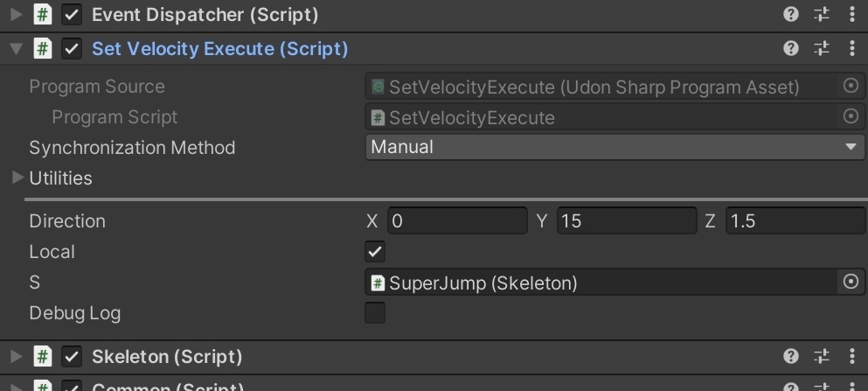Disable the Event Dispatcher component checkbox
The height and width of the screenshot is (391, 868).
click(x=72, y=15)
